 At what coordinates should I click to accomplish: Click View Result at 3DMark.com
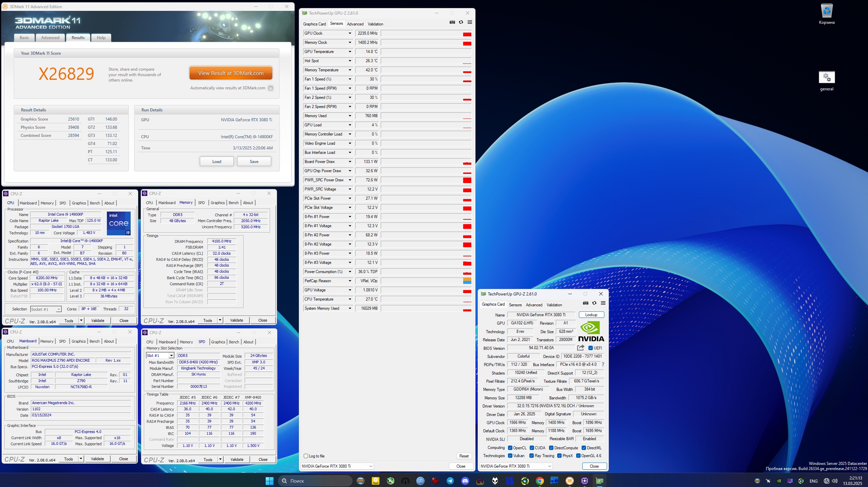tap(231, 73)
